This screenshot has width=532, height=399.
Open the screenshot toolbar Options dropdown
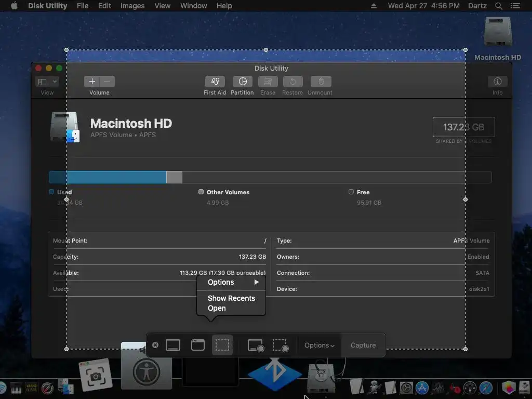click(x=320, y=345)
